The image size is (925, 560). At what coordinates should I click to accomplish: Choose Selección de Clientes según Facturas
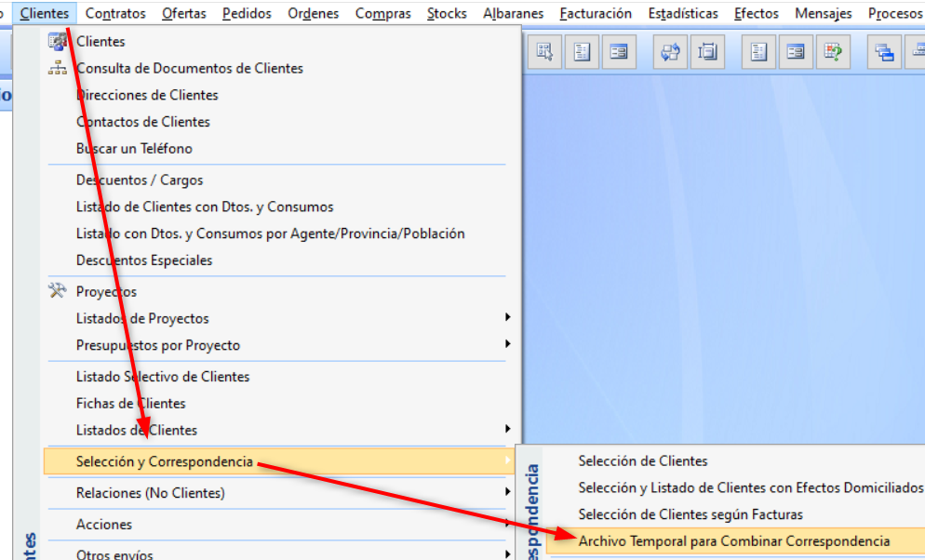click(690, 514)
